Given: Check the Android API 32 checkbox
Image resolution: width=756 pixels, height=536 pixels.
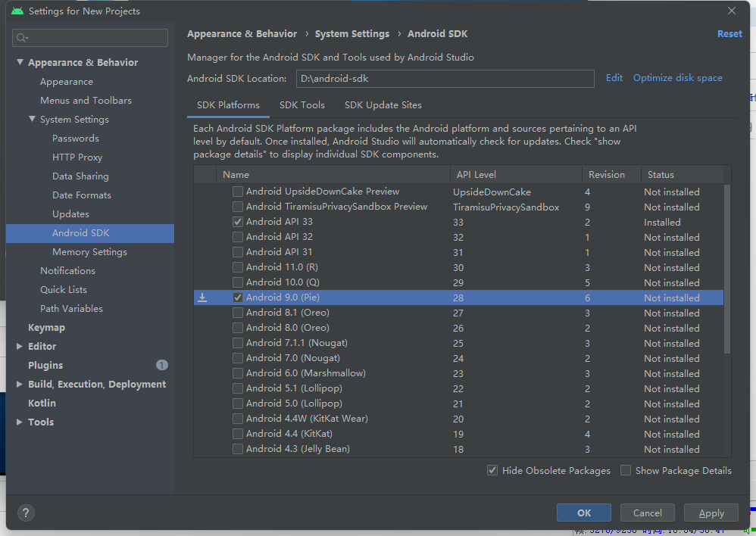Looking at the screenshot, I should point(238,237).
